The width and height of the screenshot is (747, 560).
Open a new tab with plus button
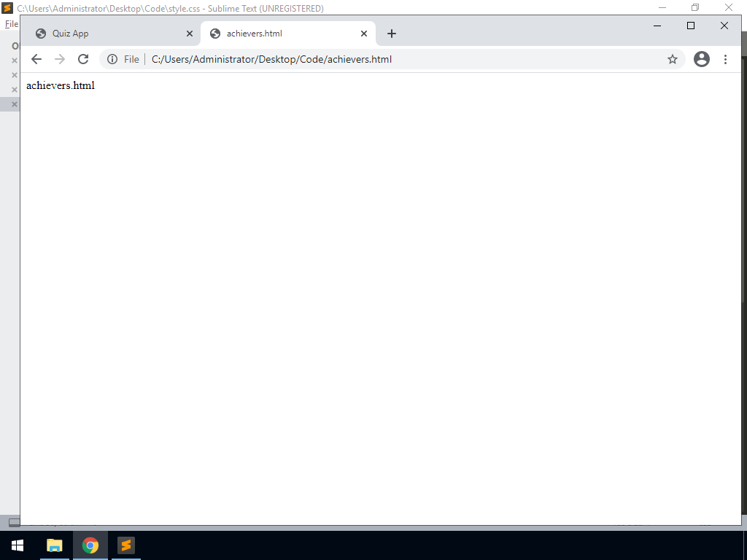[x=392, y=34]
